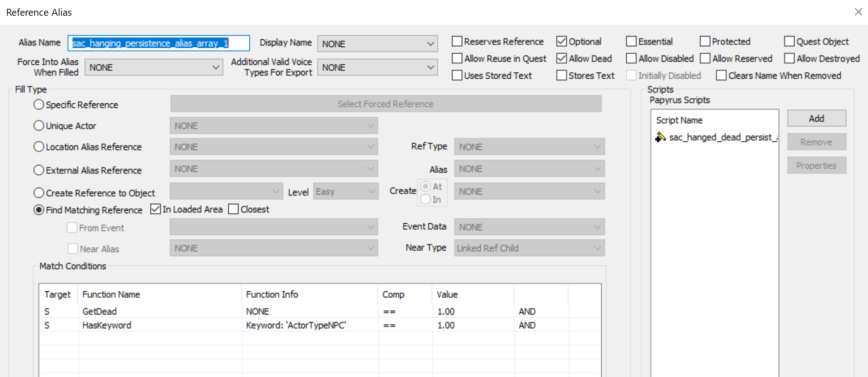Click the Alias Name text field
The height and width of the screenshot is (377, 868).
coord(158,43)
